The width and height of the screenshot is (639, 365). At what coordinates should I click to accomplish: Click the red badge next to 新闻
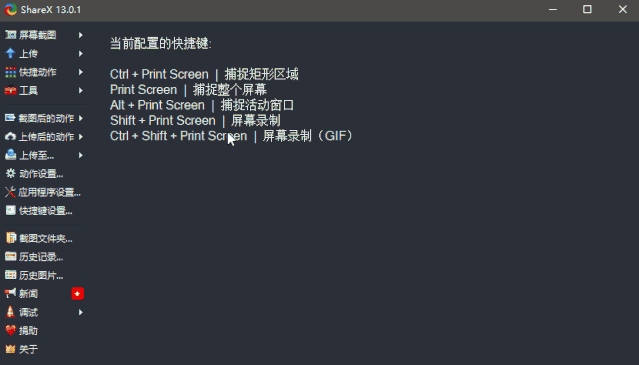click(x=77, y=294)
